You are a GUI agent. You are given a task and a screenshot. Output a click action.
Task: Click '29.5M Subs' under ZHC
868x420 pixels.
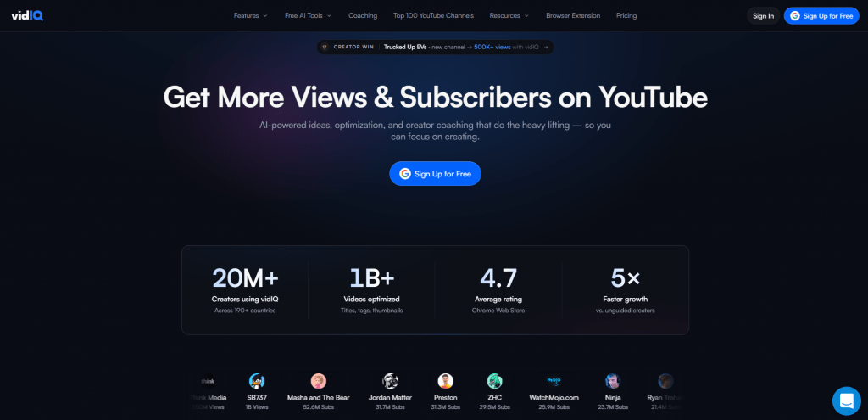click(495, 407)
